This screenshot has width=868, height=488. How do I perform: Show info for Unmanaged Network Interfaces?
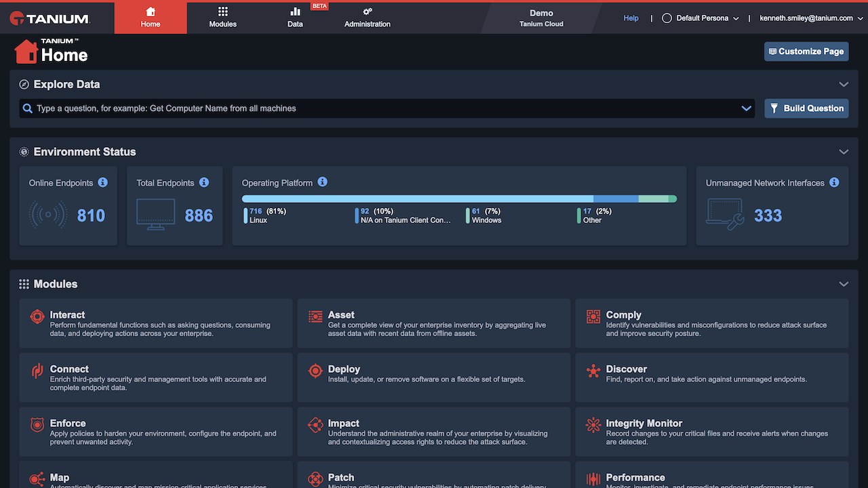(834, 182)
